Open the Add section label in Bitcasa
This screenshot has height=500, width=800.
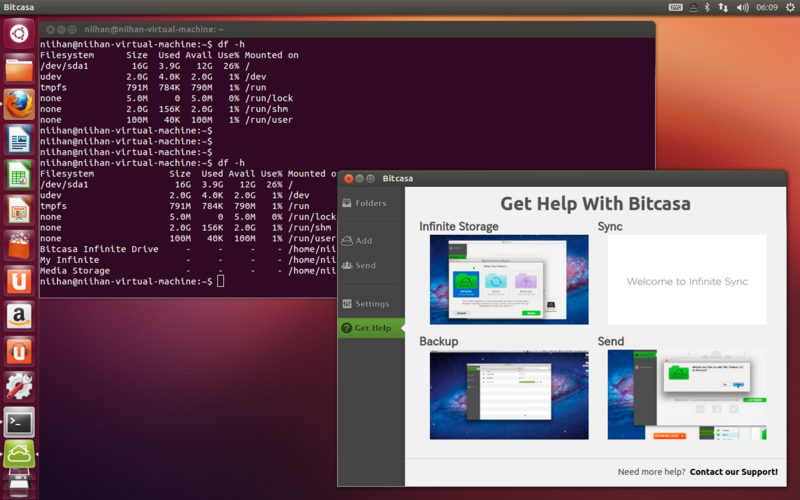point(364,241)
